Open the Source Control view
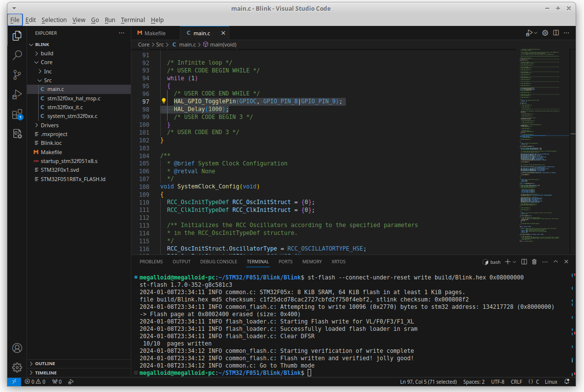Screen dimensions: 584x392 coord(17,74)
